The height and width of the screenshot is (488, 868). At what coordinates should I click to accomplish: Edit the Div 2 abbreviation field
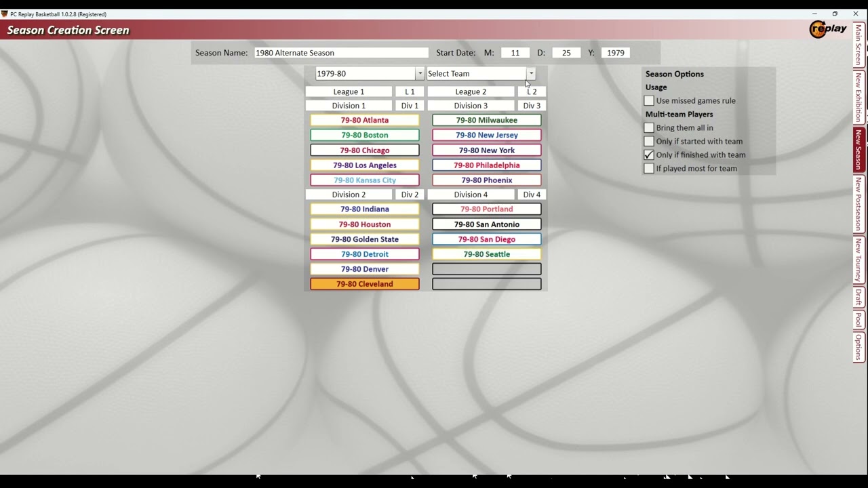click(x=410, y=194)
